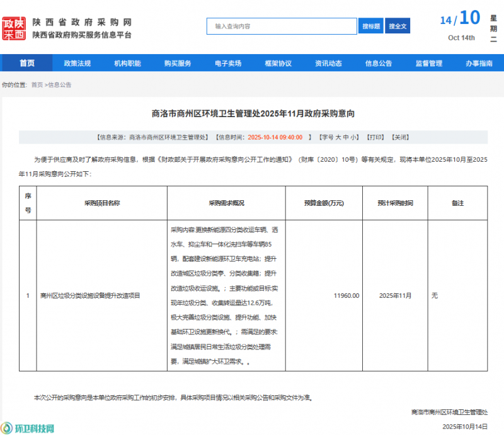Go to 办事指南 in the navigation bar
The image size is (504, 435).
pos(479,64)
